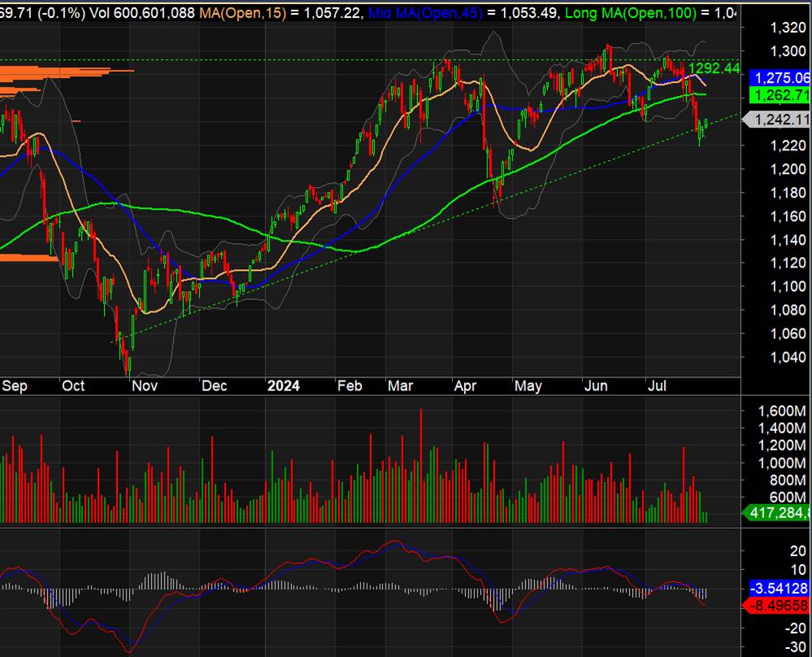Click the 1,400M volume axis label
This screenshot has height=657, width=812.
(x=782, y=428)
